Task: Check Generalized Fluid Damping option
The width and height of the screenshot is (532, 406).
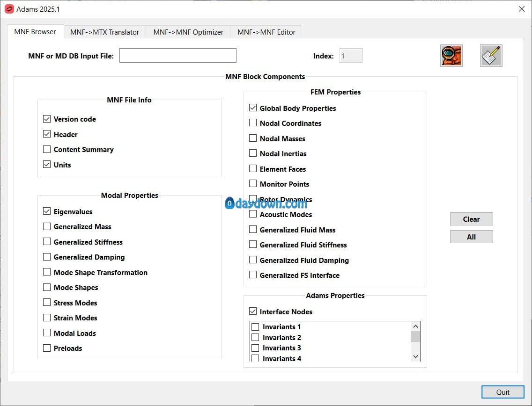Action: (x=253, y=260)
